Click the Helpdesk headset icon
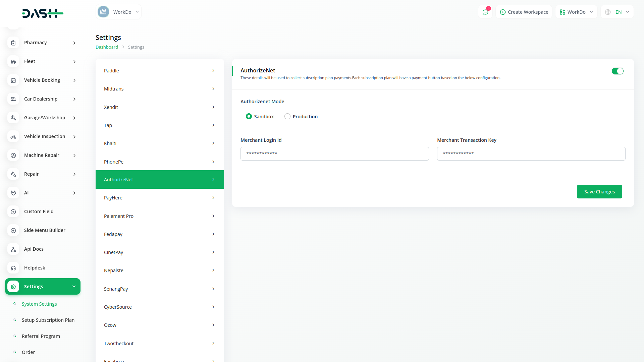The height and width of the screenshot is (362, 644). (x=13, y=268)
